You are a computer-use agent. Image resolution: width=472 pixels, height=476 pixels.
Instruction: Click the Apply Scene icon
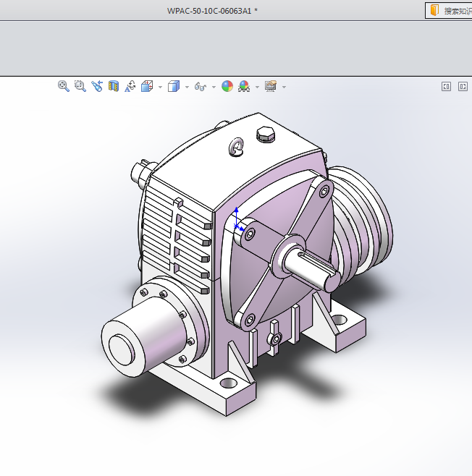click(244, 86)
